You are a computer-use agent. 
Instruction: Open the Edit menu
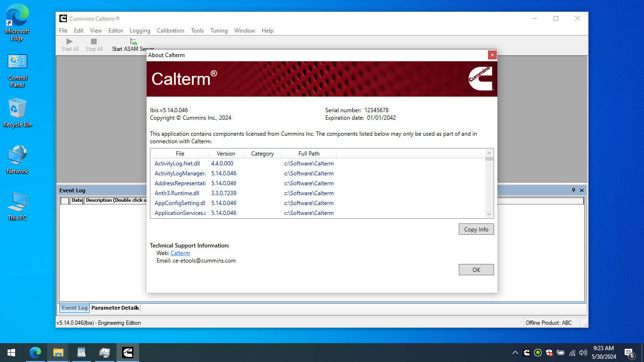click(79, 31)
